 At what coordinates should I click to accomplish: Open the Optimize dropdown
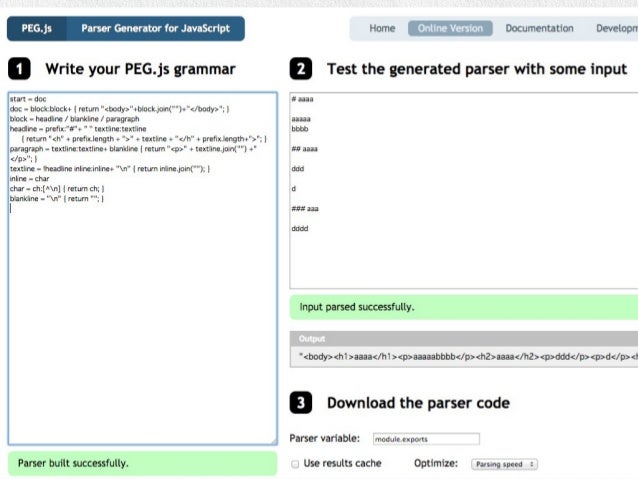(504, 464)
